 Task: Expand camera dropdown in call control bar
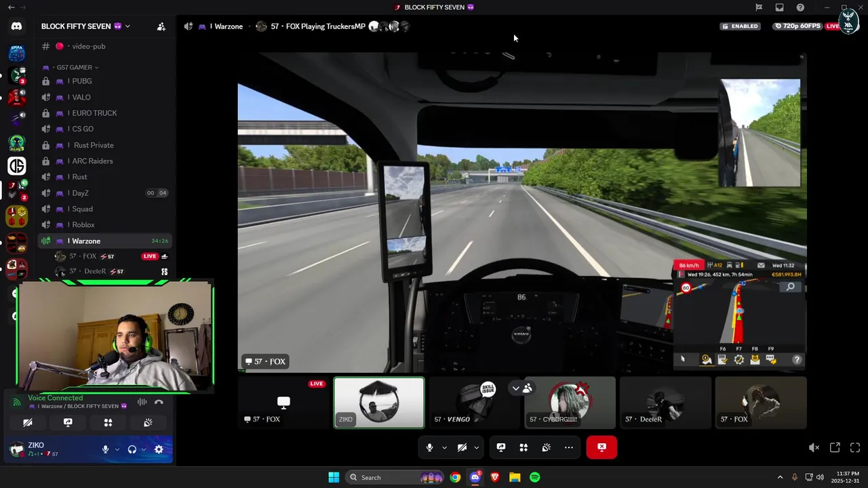tap(476, 447)
